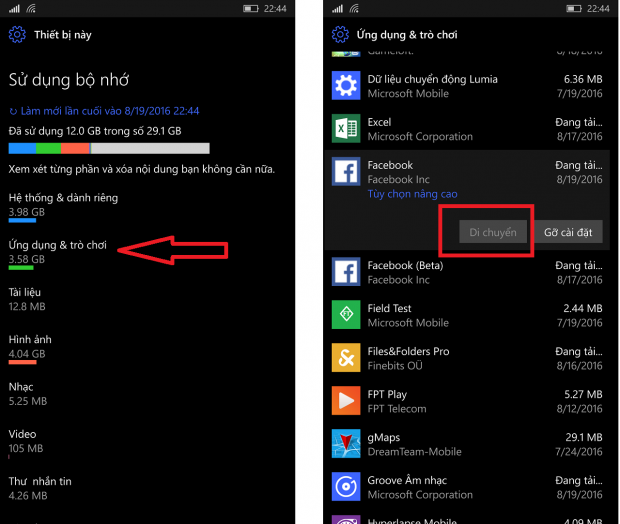This screenshot has height=524, width=620.
Task: Click the settings gear beside Thiết bị này
Action: point(17,35)
